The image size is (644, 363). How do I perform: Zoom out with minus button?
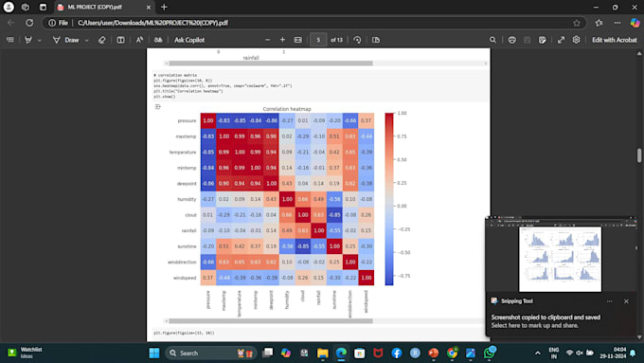pos(268,40)
